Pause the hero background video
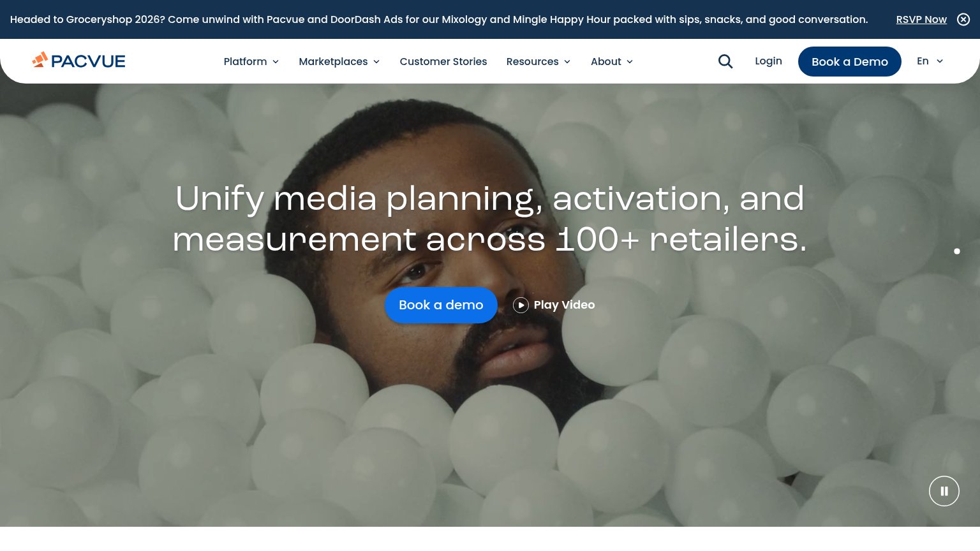 click(944, 491)
